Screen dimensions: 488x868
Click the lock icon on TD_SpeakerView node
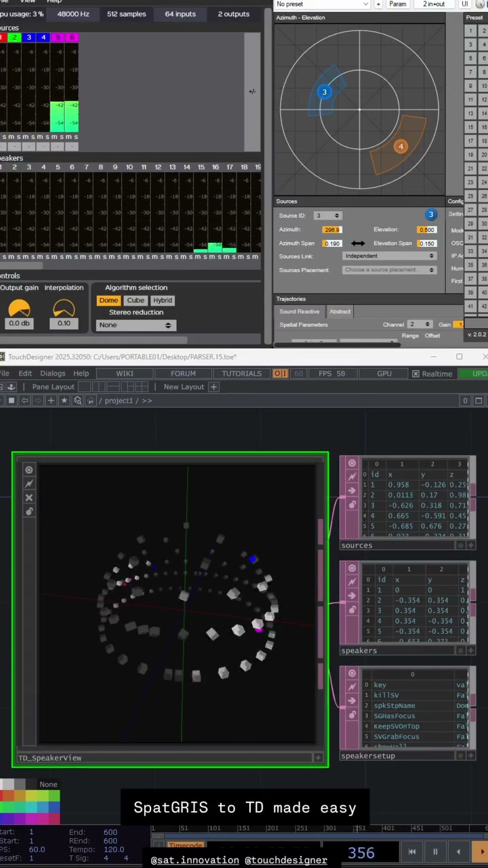click(x=29, y=511)
